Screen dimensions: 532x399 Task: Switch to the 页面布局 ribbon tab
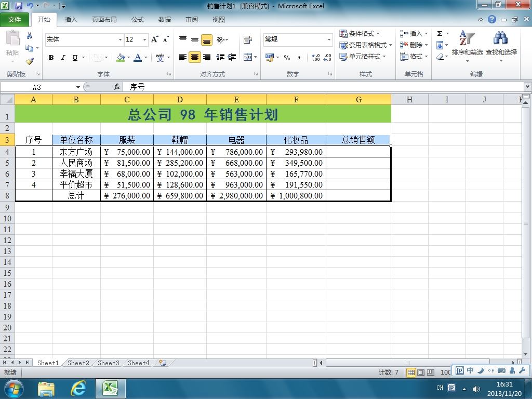(104, 20)
